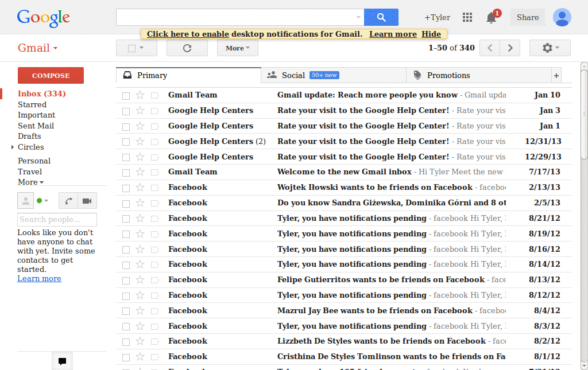Tick the checkbox of the 8/21/12 Facebook email
Viewport: 588px width, 370px height.
(126, 219)
